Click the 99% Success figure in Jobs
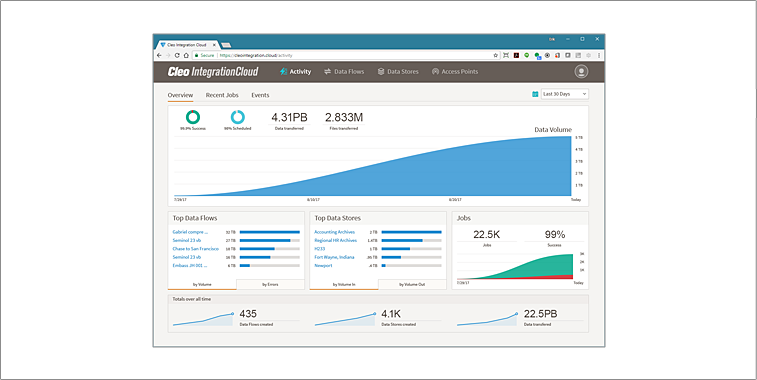This screenshot has height=380, width=757. pos(554,235)
